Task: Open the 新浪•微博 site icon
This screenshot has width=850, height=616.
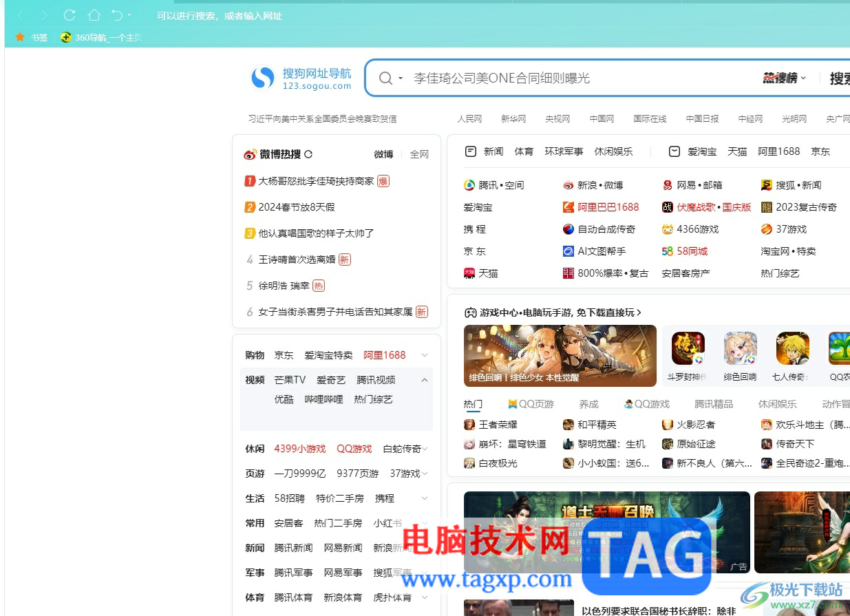Action: pyautogui.click(x=569, y=185)
